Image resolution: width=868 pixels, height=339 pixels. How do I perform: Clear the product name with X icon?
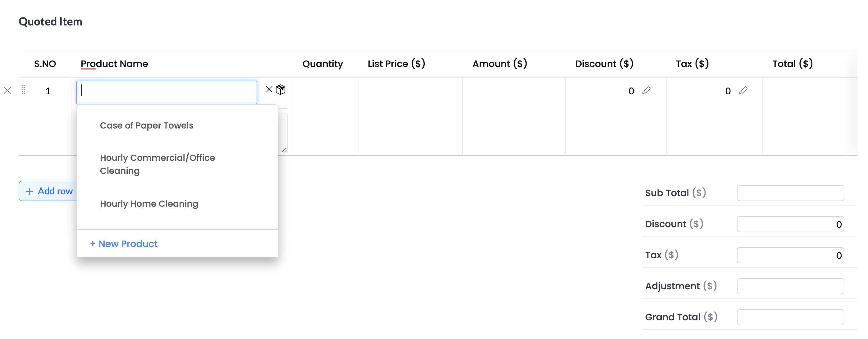pyautogui.click(x=269, y=89)
